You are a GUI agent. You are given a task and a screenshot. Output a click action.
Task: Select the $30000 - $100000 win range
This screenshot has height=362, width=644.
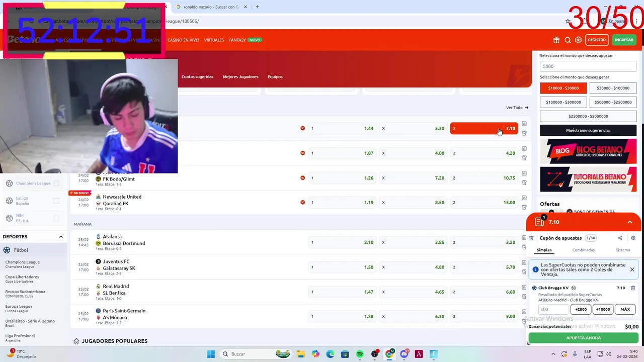coord(613,88)
